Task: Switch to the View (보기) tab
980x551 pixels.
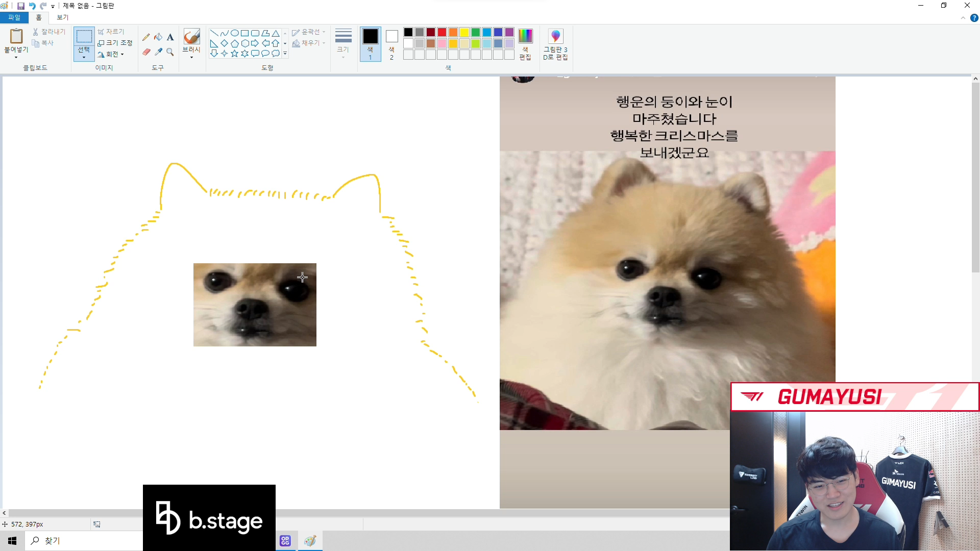Action: 62,17
